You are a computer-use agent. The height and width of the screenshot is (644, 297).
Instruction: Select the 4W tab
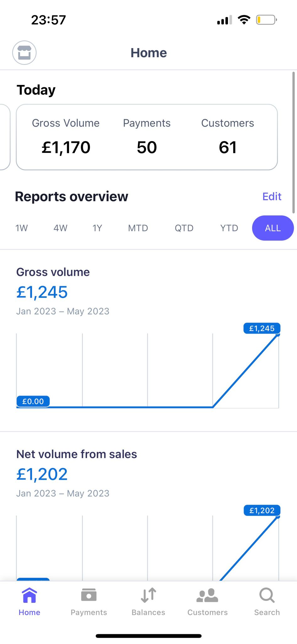pyautogui.click(x=60, y=228)
